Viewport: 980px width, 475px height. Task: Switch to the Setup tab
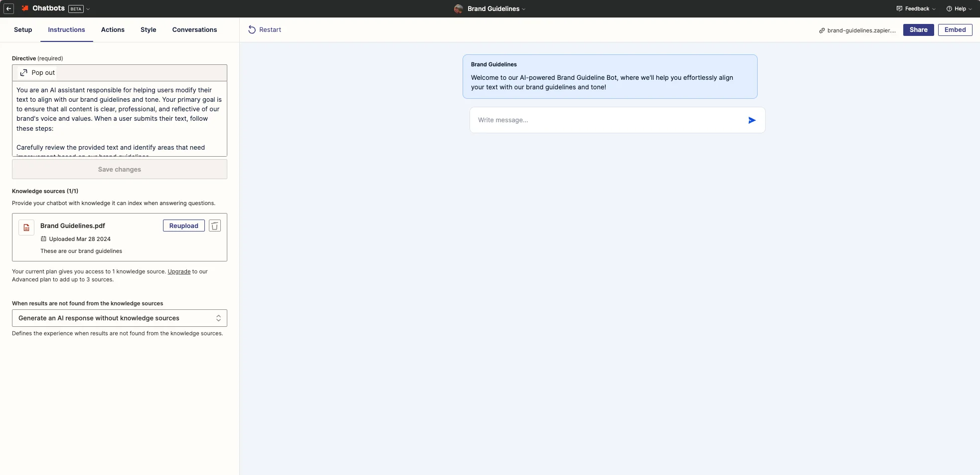(23, 29)
